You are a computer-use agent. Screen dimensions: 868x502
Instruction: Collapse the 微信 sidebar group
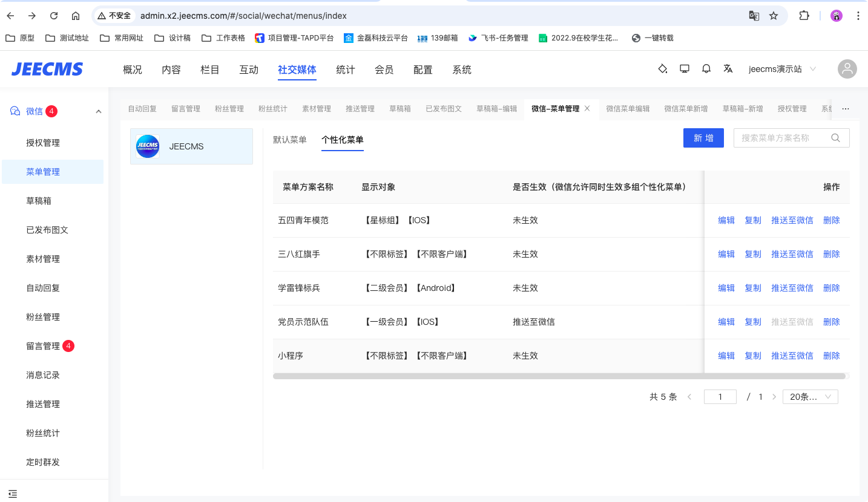99,111
